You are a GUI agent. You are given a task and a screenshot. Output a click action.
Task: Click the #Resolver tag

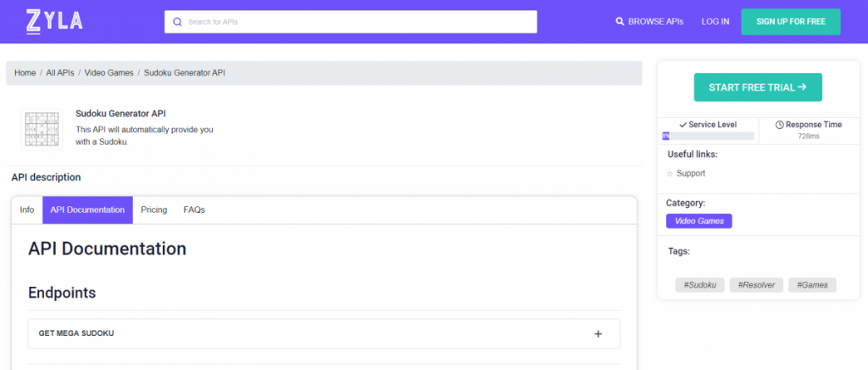coord(756,285)
